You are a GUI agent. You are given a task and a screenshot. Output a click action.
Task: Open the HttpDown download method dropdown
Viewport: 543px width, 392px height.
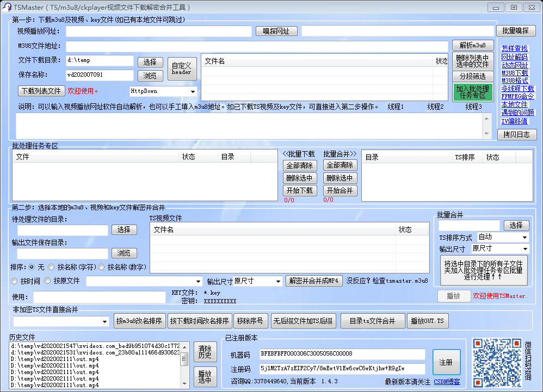[193, 91]
